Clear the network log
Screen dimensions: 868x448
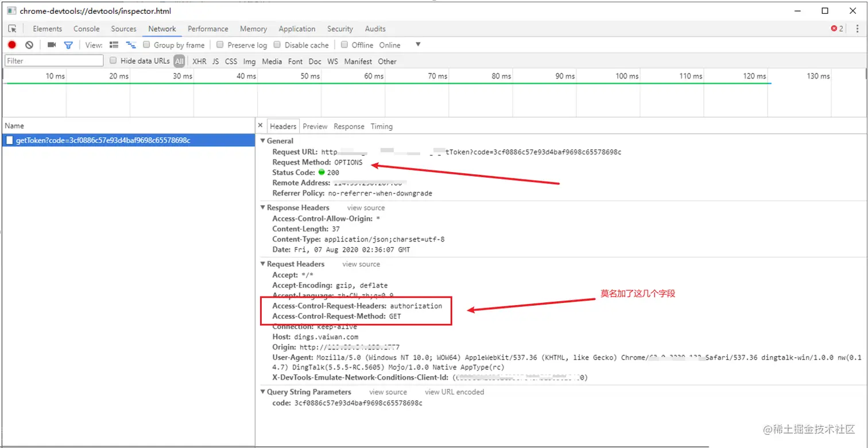pyautogui.click(x=29, y=45)
